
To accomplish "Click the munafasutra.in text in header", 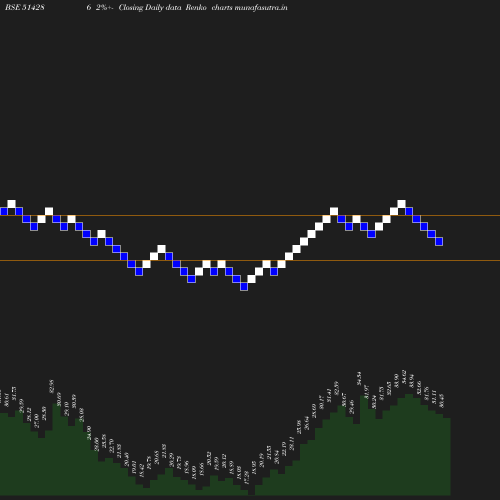I will 261,7.
